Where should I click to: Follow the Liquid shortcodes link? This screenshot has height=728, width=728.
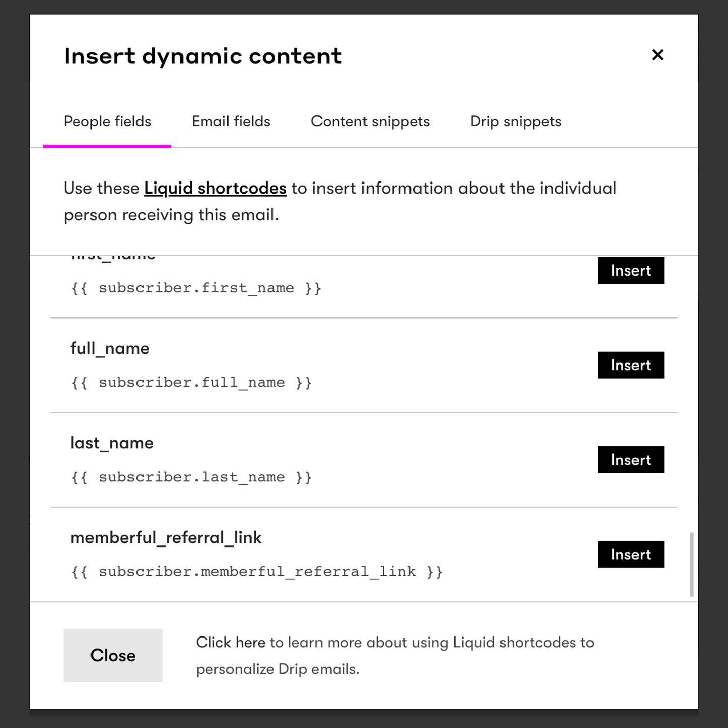point(215,188)
